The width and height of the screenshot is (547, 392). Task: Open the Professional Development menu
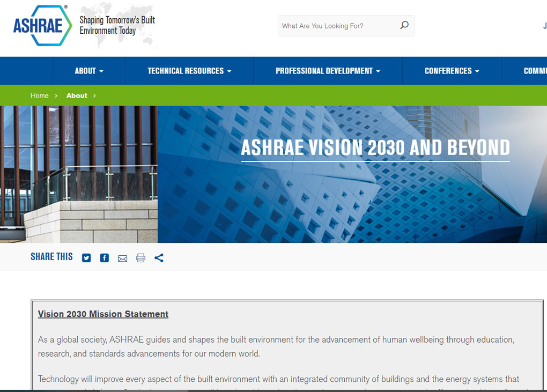pos(328,71)
